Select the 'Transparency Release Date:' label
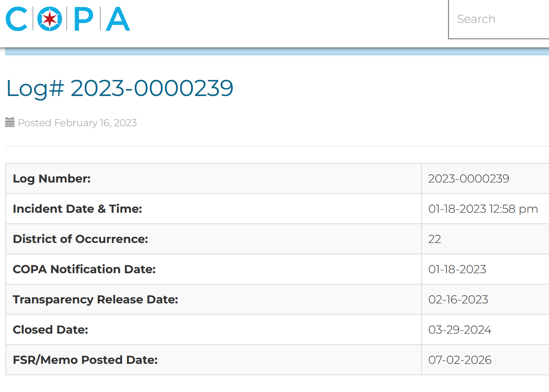The image size is (549, 392). pyautogui.click(x=95, y=299)
